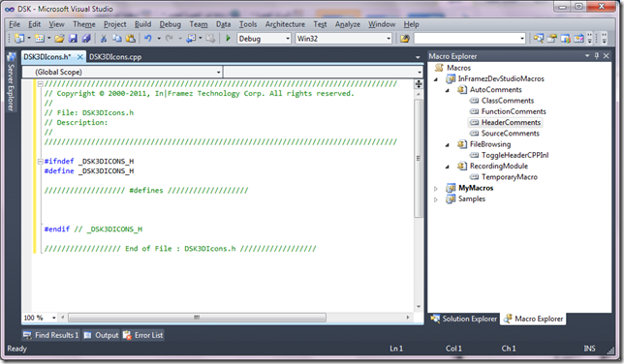Click the Navigate Forward icon
Image resolution: width=624 pixels, height=364 pixels.
pos(210,39)
